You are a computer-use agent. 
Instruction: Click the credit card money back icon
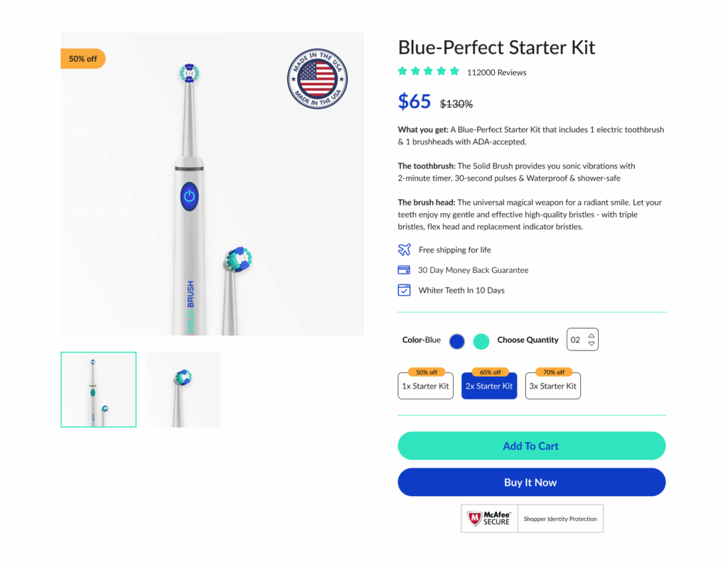[404, 270]
